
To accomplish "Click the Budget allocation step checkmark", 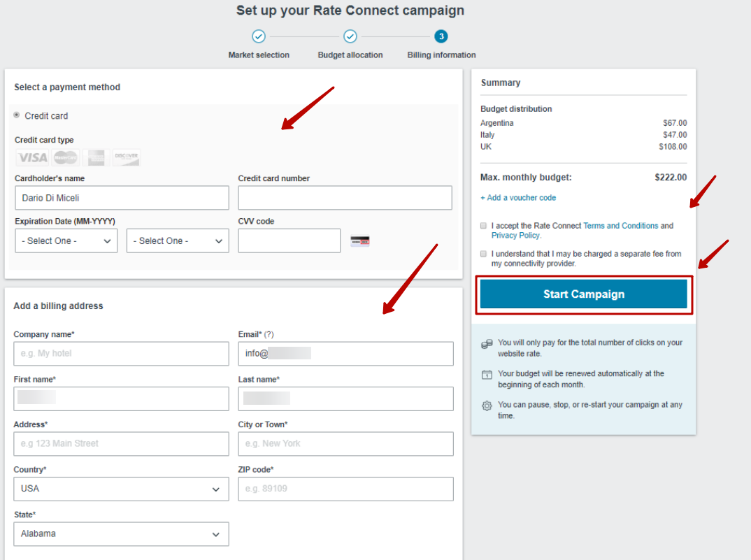I will coord(350,36).
